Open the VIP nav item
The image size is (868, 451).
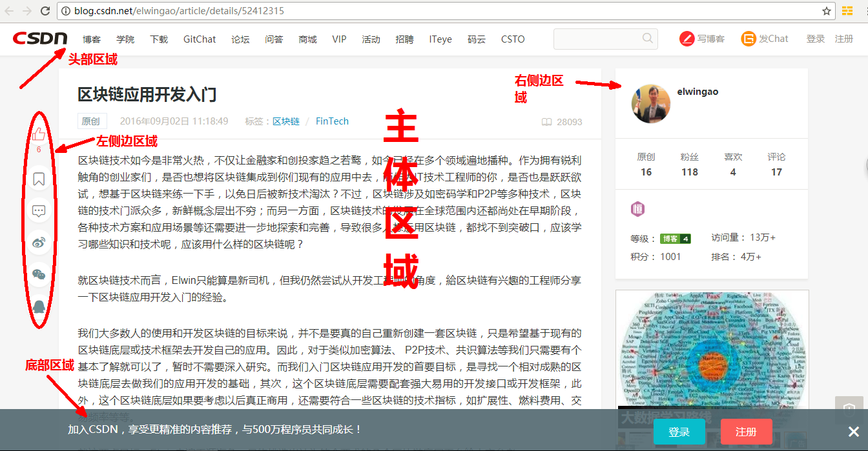point(339,39)
